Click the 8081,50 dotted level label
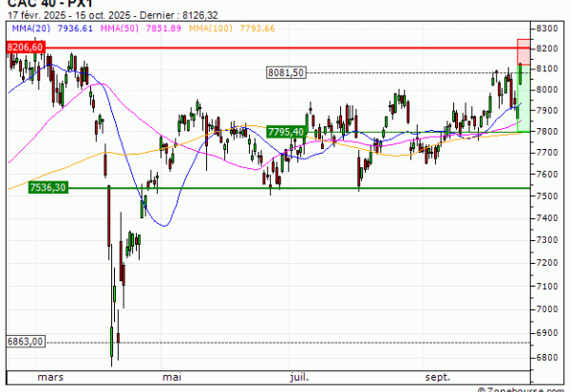This screenshot has width=570, height=392. tap(286, 73)
